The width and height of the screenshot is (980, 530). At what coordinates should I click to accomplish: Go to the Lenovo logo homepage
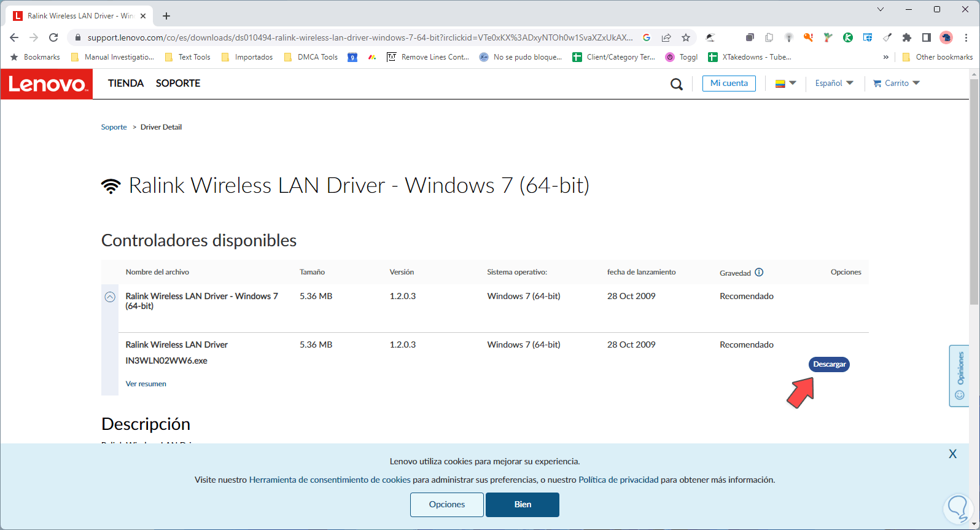[47, 84]
